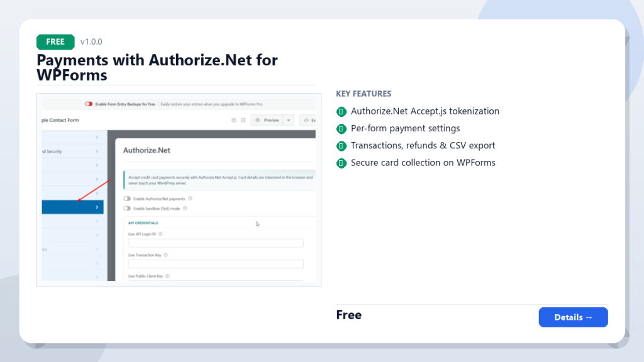644x362 pixels.
Task: Expand the "nd Security" sidebar row chevron
Action: tap(97, 151)
